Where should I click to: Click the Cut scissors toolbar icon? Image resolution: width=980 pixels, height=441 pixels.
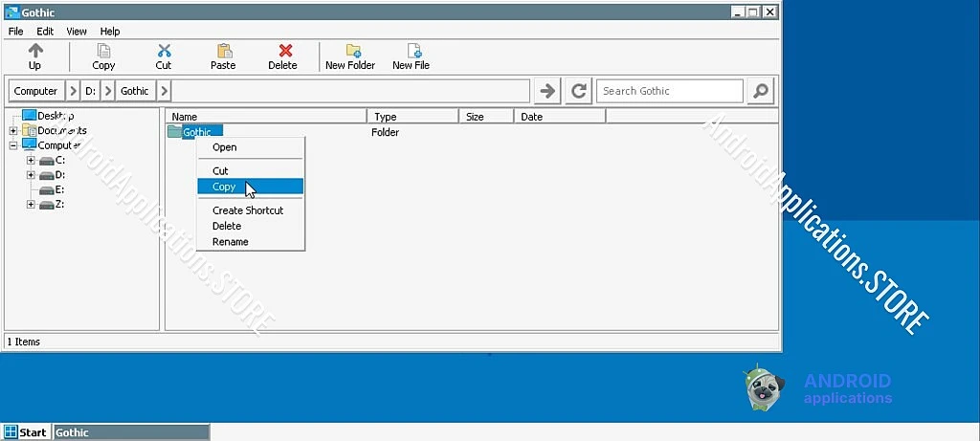[x=164, y=51]
